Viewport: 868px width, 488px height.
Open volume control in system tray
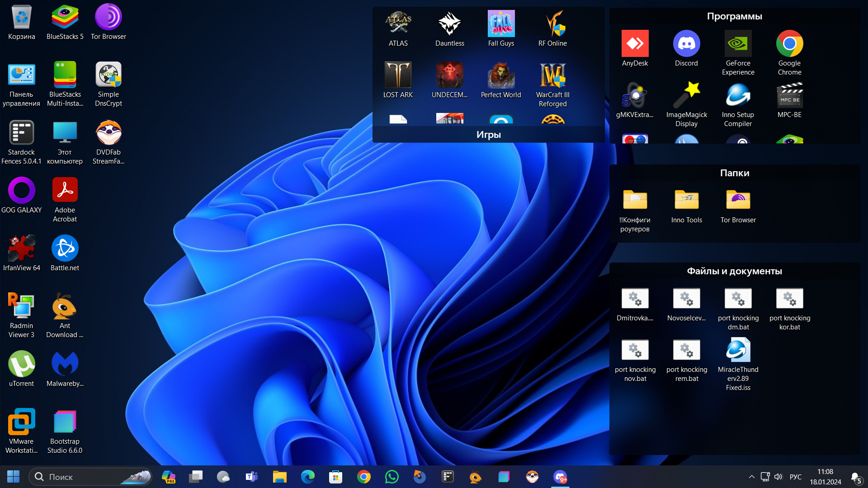point(778,477)
